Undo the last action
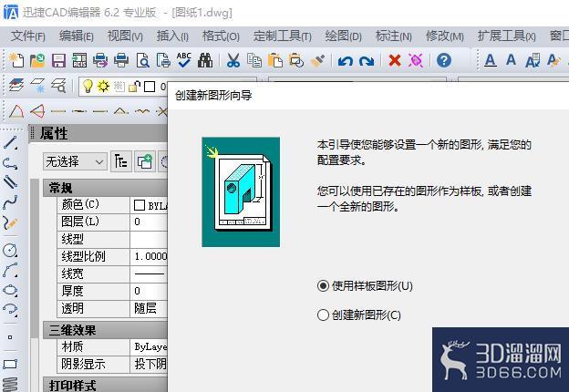 tap(345, 61)
